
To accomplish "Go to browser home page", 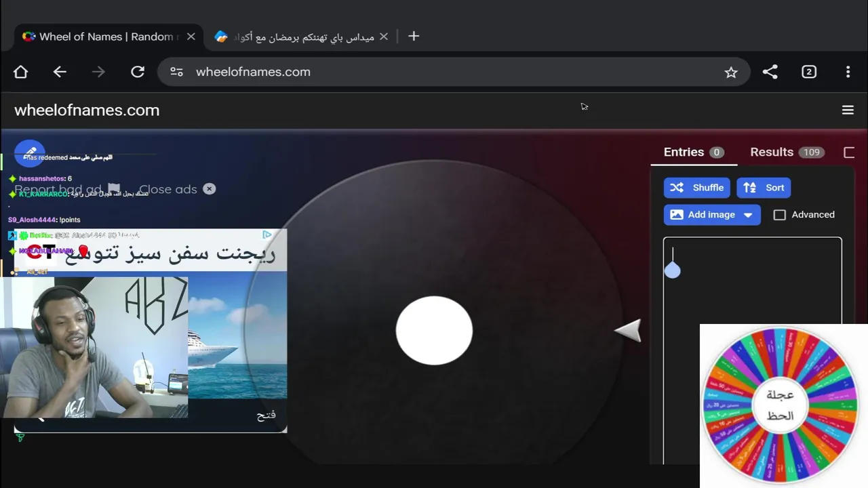I will [x=20, y=72].
